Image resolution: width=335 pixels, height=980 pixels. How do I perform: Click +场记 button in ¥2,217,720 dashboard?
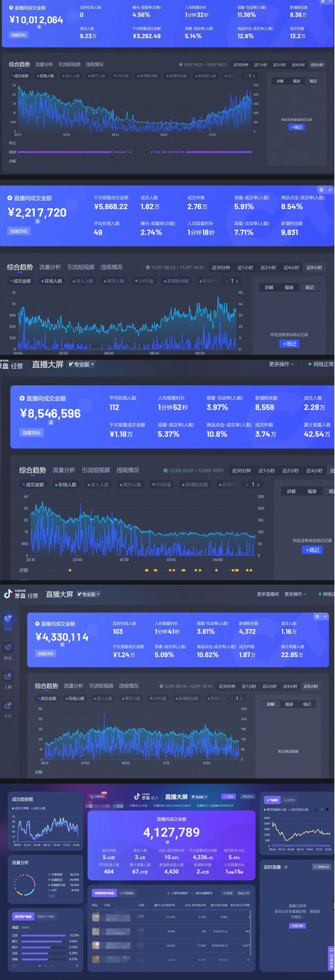[x=289, y=344]
